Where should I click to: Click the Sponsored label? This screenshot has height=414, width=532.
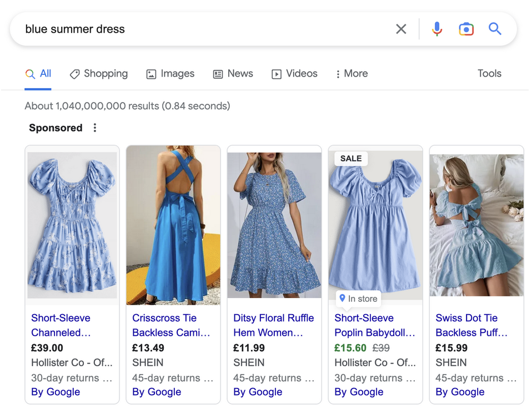(56, 128)
